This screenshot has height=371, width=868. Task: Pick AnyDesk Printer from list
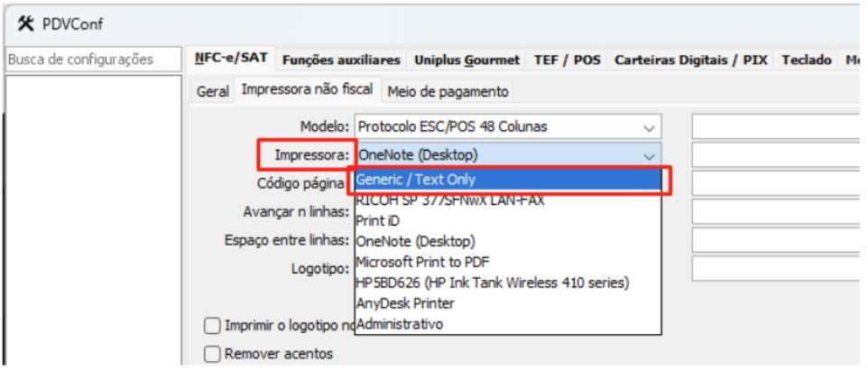click(405, 303)
